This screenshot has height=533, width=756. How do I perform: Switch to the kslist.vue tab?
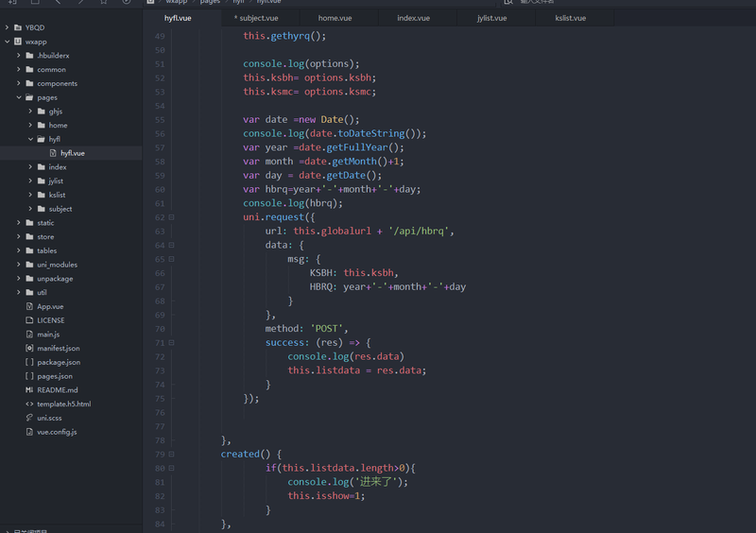coord(575,18)
